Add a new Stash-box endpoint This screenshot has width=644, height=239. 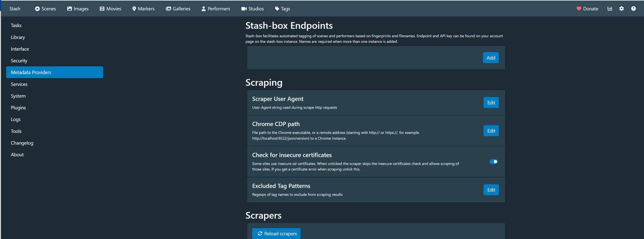point(491,58)
